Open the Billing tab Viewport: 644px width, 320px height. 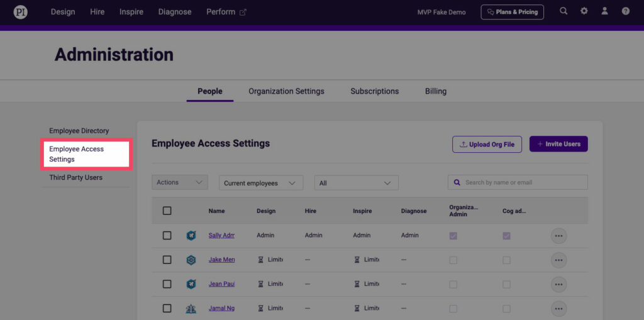[x=435, y=91]
